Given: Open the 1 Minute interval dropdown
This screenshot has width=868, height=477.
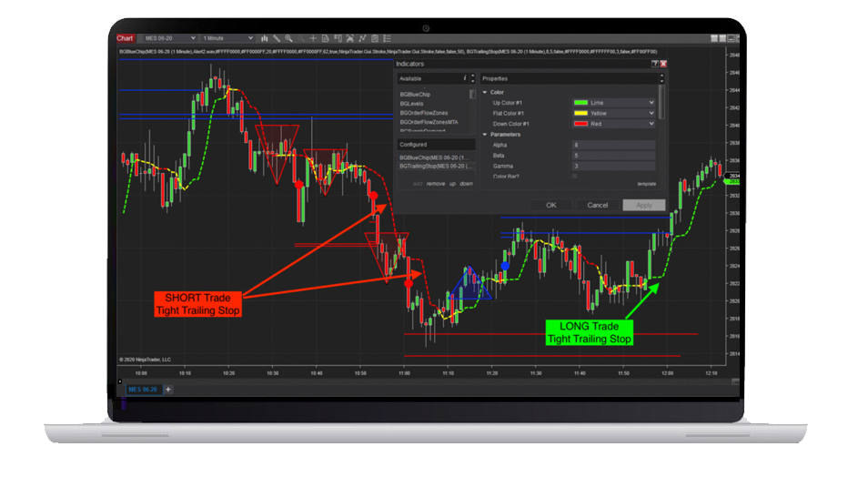Looking at the screenshot, I should pyautogui.click(x=227, y=38).
